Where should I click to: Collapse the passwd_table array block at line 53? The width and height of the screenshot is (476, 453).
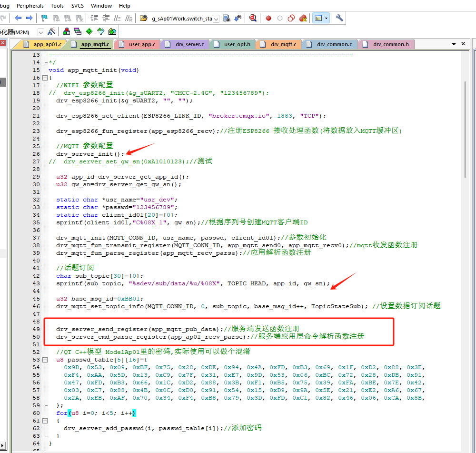45,360
